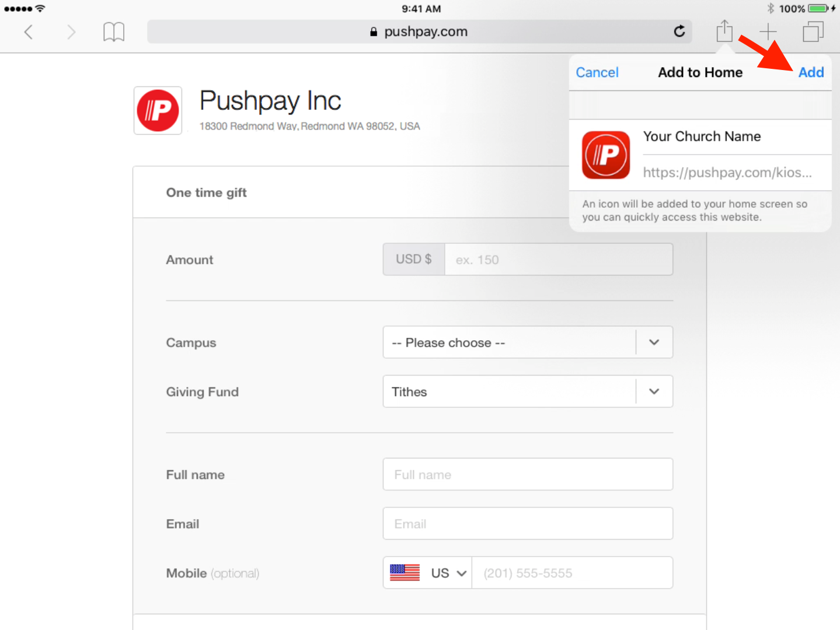Viewport: 840px width, 630px height.
Task: Reload the page with refresh icon
Action: 679,32
